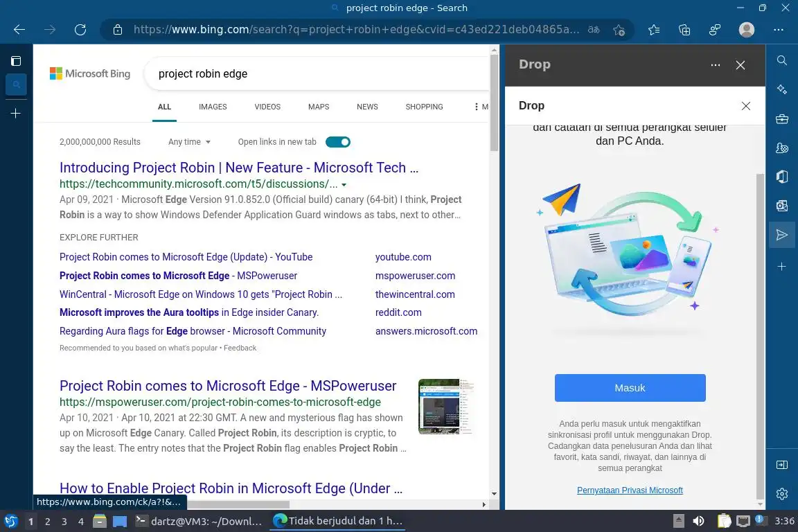The width and height of the screenshot is (798, 532).
Task: Open Project Robin comes to Microsoft Edge - MSPoweruser result
Action: (x=228, y=386)
